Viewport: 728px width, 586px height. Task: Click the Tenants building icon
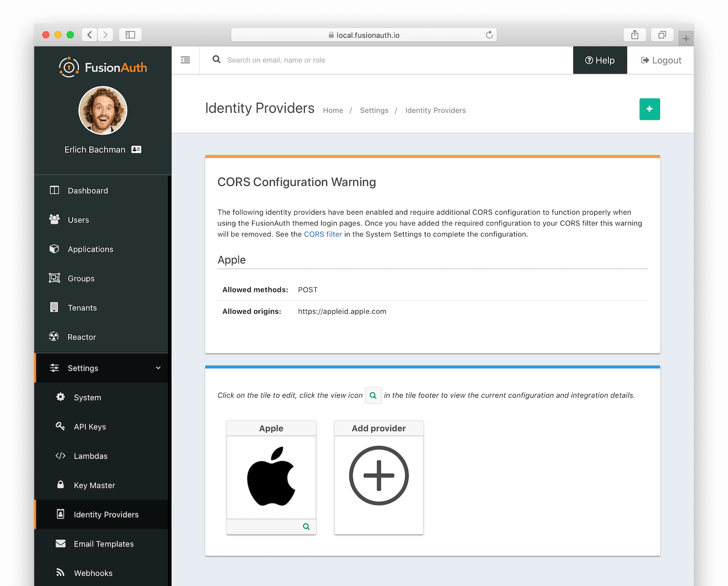[x=54, y=307]
